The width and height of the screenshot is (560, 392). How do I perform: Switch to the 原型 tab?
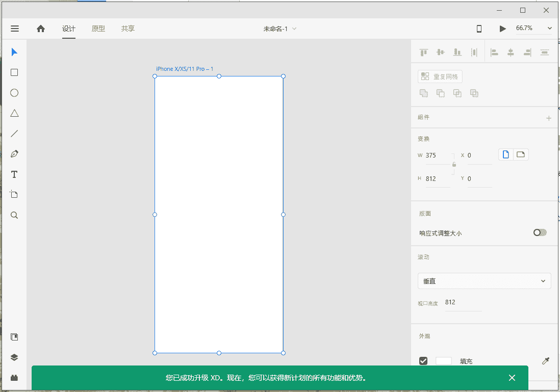(98, 29)
